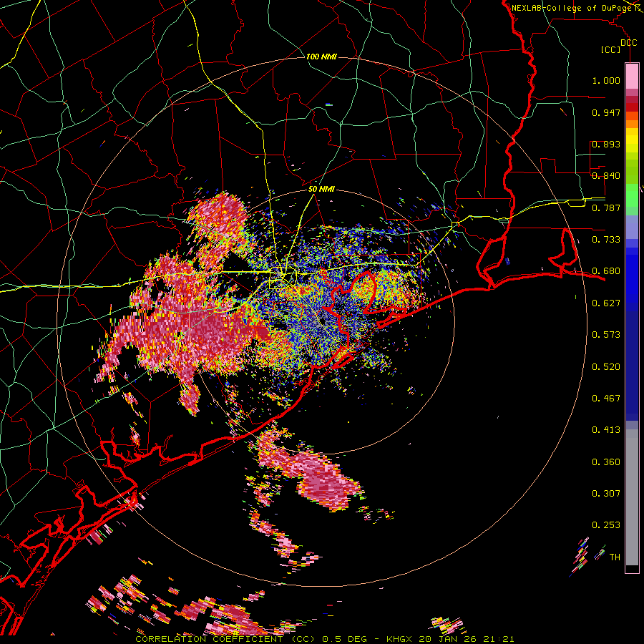Select the 0.627 legend value
The height and width of the screenshot is (644, 644).
(606, 303)
